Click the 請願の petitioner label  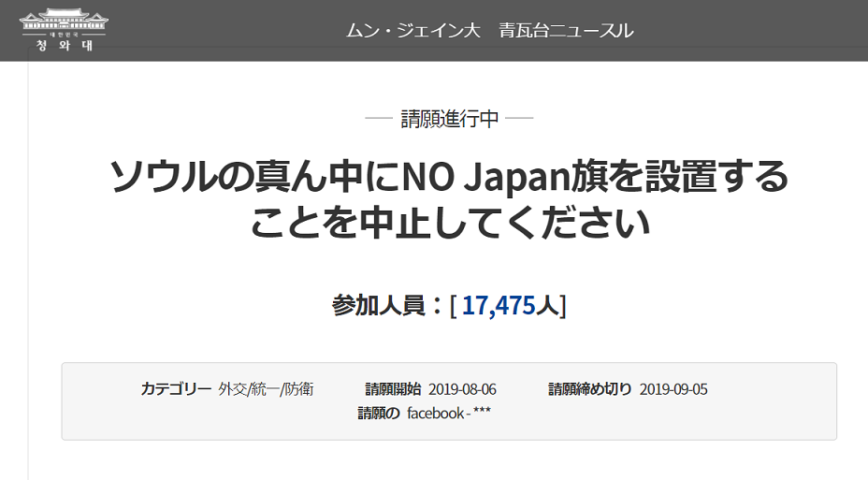379,413
